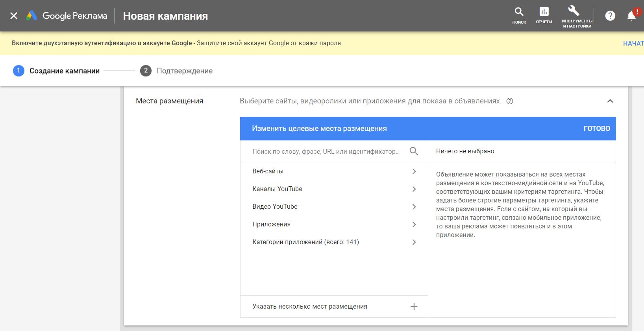Open the Поиск magnifier tool in header
Screen dimensions: 644x331
519,16
